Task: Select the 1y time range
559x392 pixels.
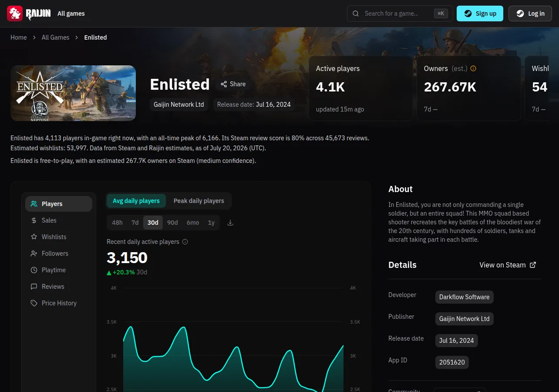Action: tap(211, 223)
